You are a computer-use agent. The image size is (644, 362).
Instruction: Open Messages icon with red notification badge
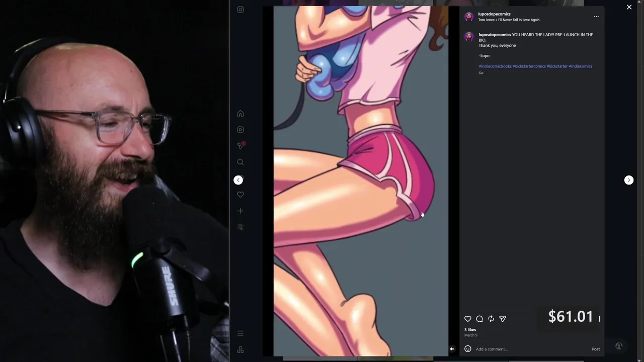241,146
